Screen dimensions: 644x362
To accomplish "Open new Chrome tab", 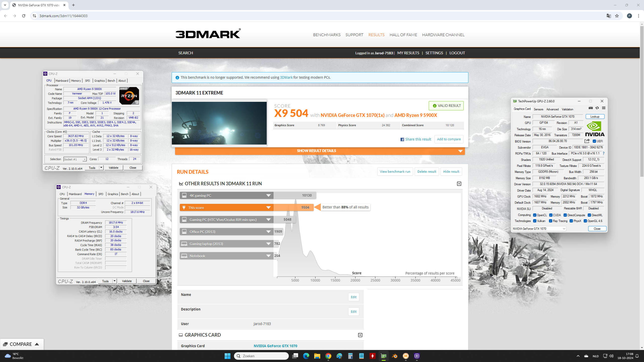I will point(73,5).
